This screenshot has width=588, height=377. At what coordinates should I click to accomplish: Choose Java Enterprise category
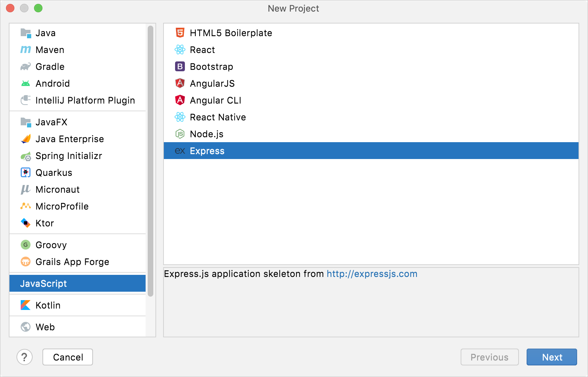click(78, 139)
